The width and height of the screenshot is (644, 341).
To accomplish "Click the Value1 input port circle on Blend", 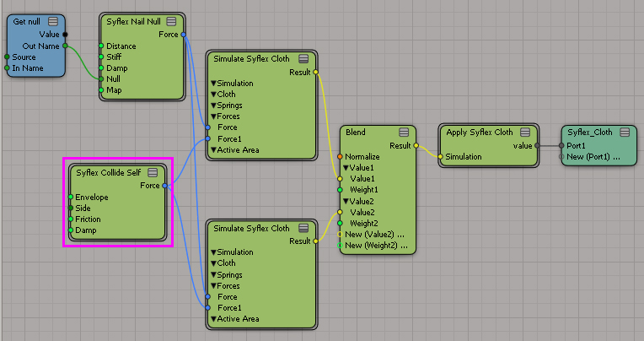I will point(340,179).
